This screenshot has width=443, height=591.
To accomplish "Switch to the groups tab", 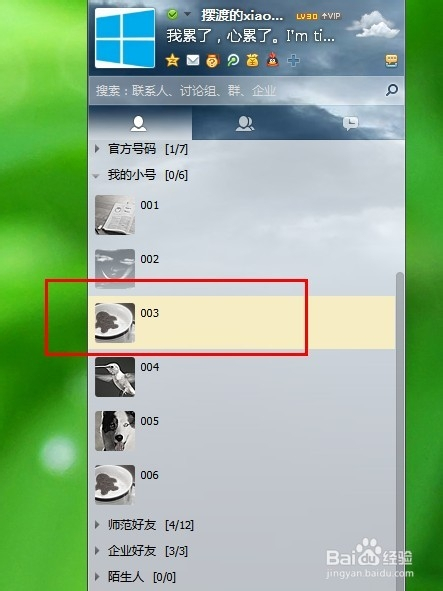I will [x=245, y=123].
